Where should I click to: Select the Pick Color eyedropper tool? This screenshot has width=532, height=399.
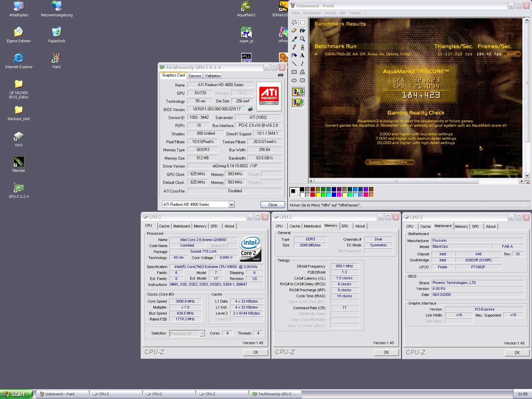tap(294, 39)
